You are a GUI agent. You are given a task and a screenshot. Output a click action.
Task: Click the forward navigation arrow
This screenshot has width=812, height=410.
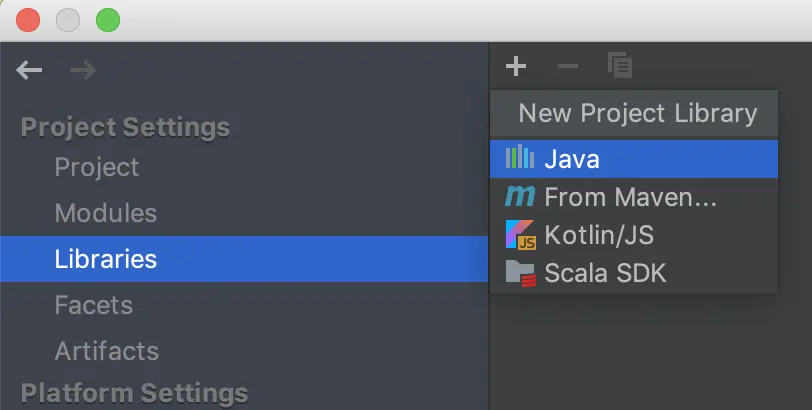pos(83,70)
